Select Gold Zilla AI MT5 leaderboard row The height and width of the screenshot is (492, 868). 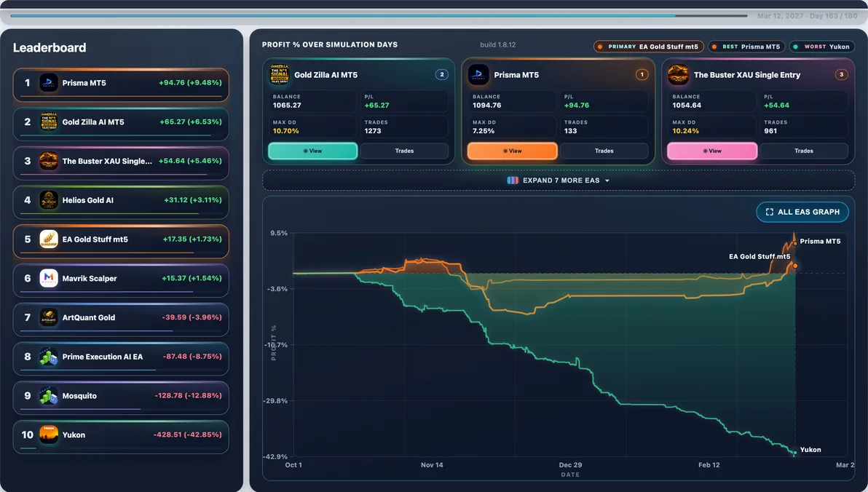[x=121, y=124]
